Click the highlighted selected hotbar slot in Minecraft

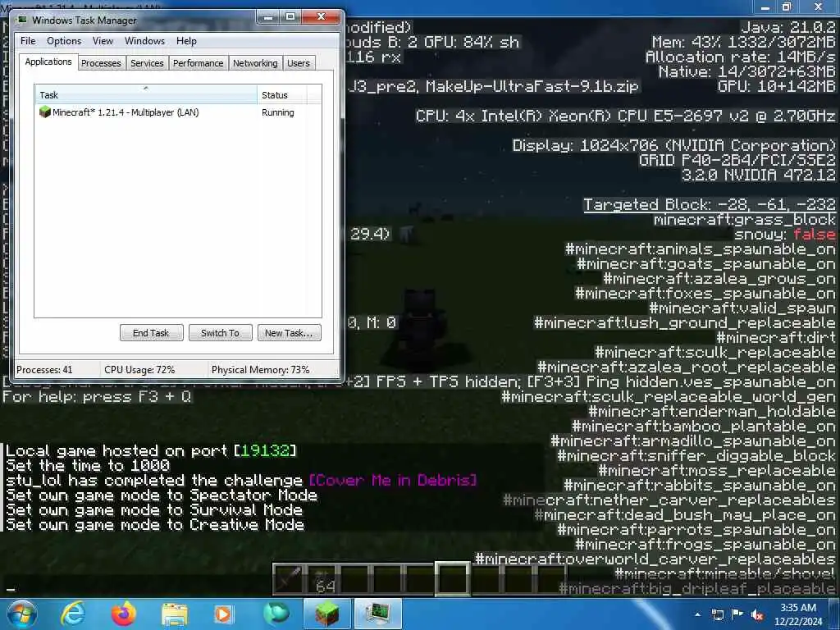pos(452,578)
